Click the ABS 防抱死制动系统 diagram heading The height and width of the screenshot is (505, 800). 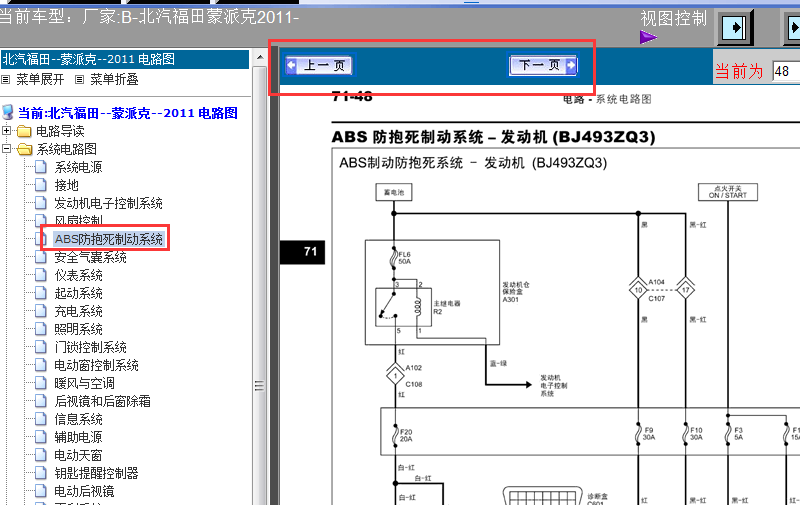(x=493, y=137)
